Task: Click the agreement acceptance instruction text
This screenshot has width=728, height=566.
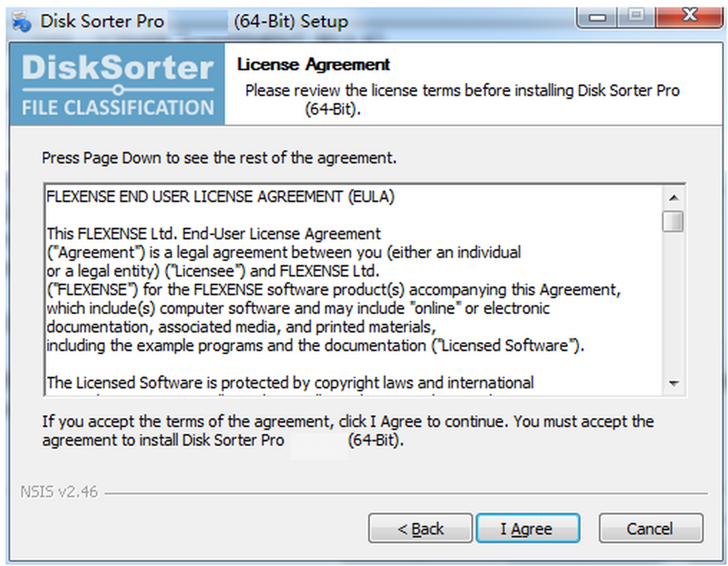Action: [x=346, y=431]
